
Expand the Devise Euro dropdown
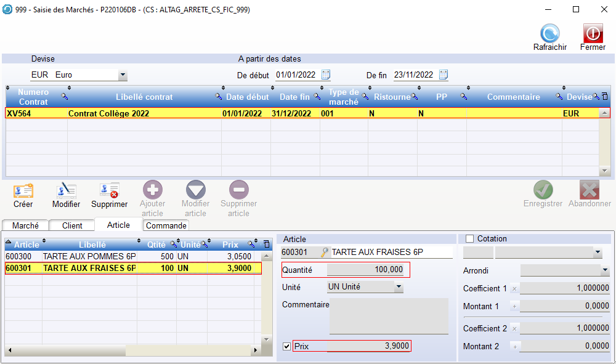click(123, 75)
